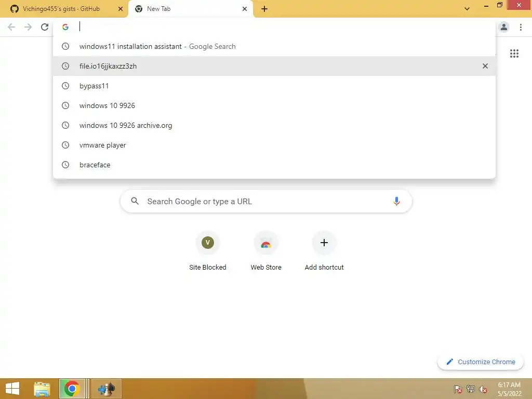Close the New Tab tab

[x=245, y=9]
